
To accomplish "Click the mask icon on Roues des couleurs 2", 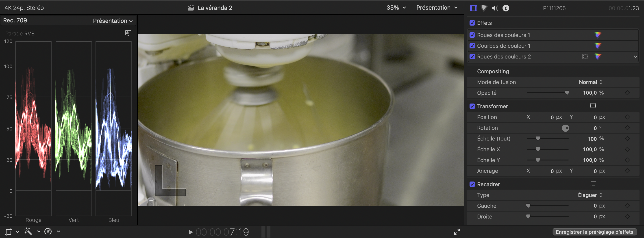I will tap(585, 56).
